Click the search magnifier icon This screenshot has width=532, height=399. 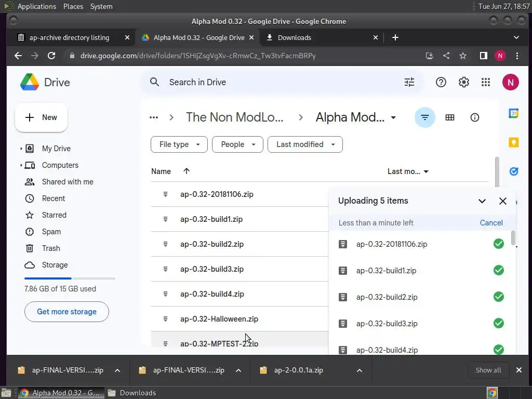pos(154,82)
